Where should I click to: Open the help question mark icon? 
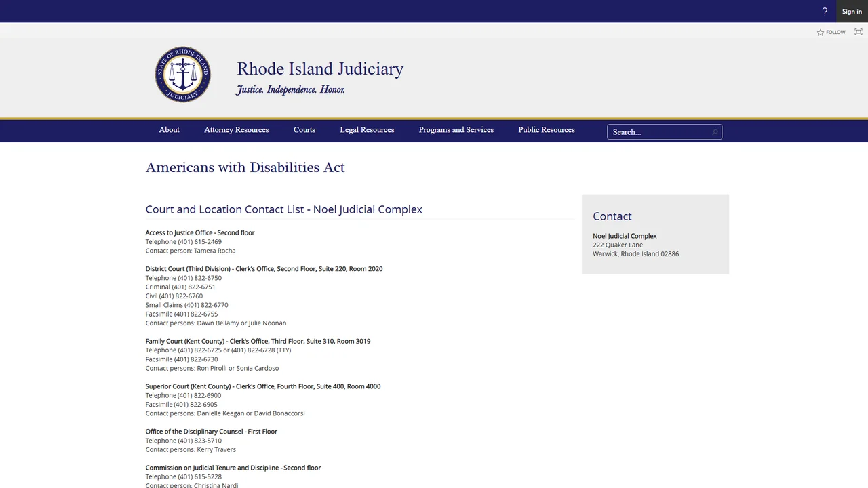pyautogui.click(x=825, y=12)
